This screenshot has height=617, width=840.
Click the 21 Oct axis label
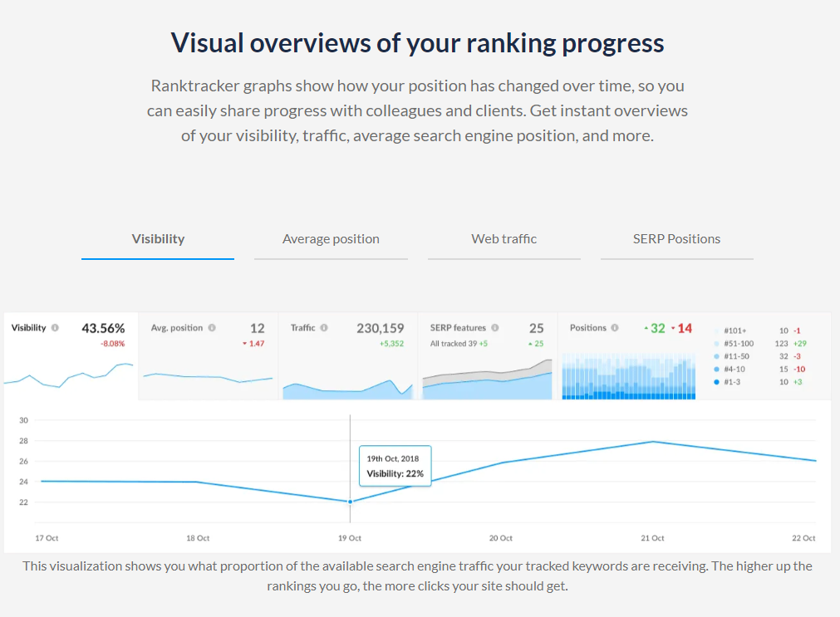(652, 538)
